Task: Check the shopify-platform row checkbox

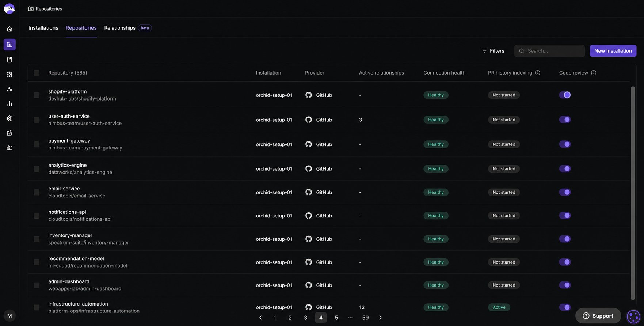Action: (37, 95)
